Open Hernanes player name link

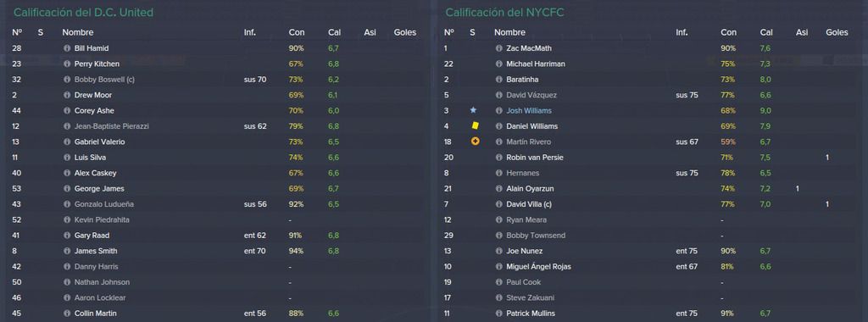tap(522, 173)
